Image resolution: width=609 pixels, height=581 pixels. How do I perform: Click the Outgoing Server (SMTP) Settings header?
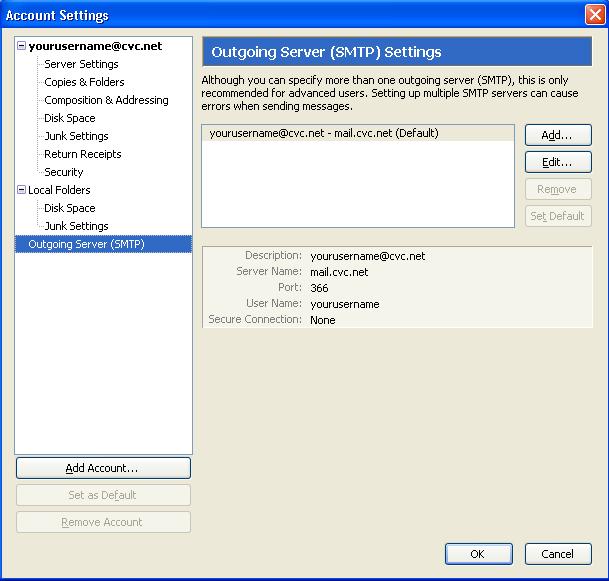point(397,52)
